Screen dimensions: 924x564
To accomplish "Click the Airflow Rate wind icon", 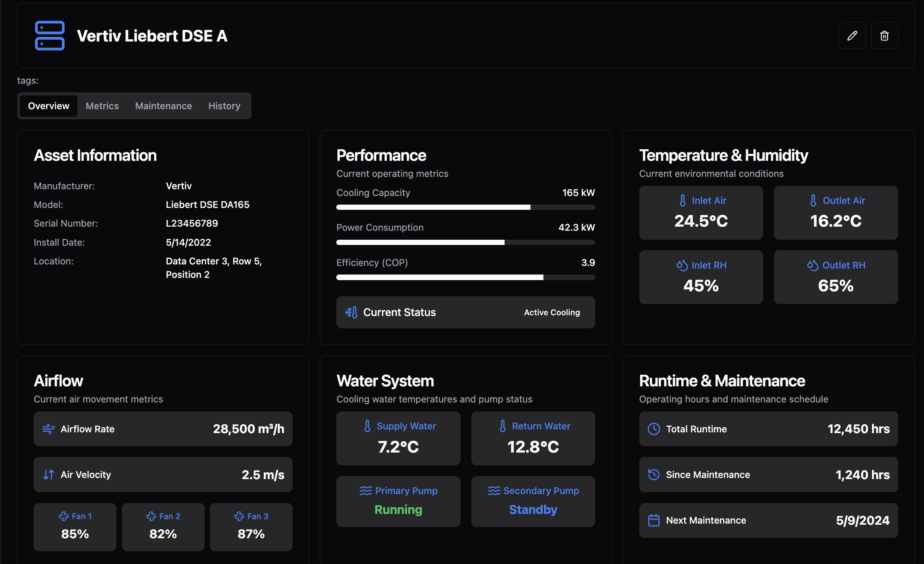I will point(48,429).
